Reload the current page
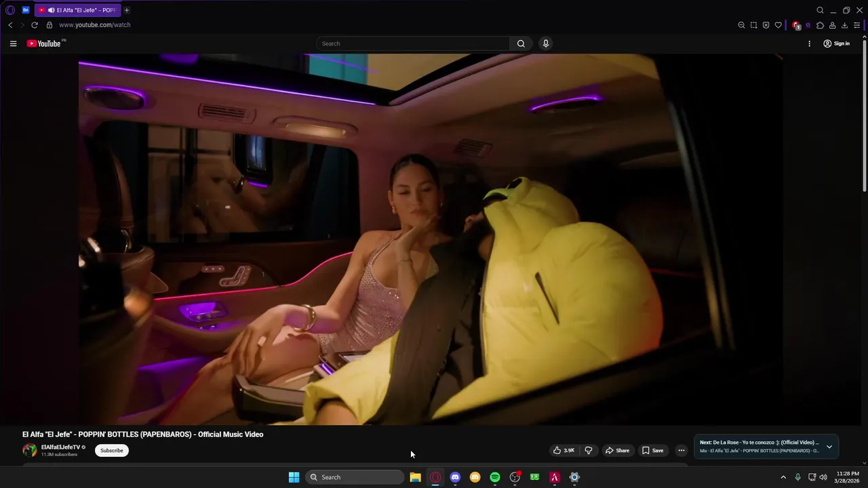Viewport: 868px width, 488px height. [x=35, y=25]
